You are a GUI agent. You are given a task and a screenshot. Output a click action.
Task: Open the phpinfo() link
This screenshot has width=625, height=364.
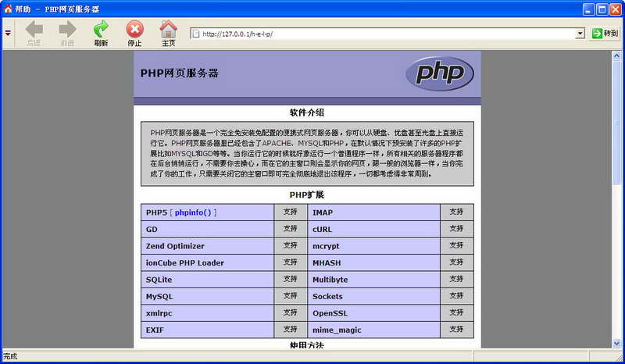point(193,212)
